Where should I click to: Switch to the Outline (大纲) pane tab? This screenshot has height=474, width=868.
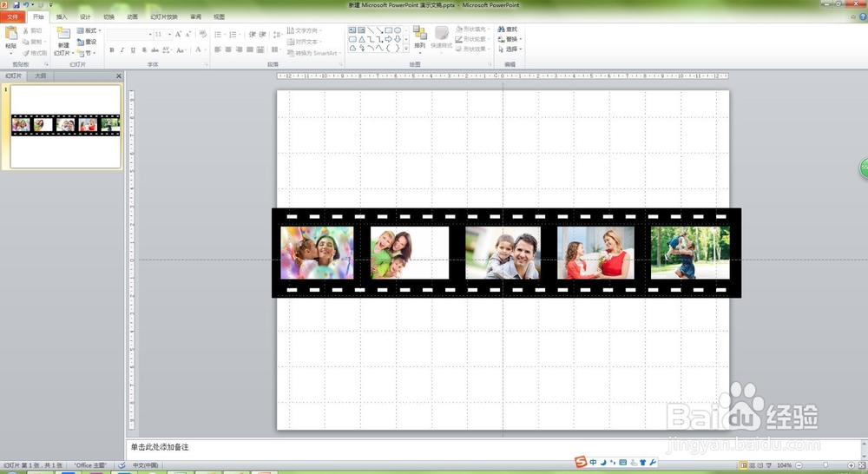click(x=41, y=76)
